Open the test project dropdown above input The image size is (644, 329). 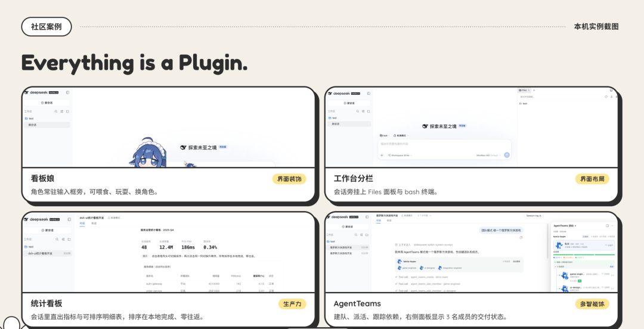[x=385, y=135]
